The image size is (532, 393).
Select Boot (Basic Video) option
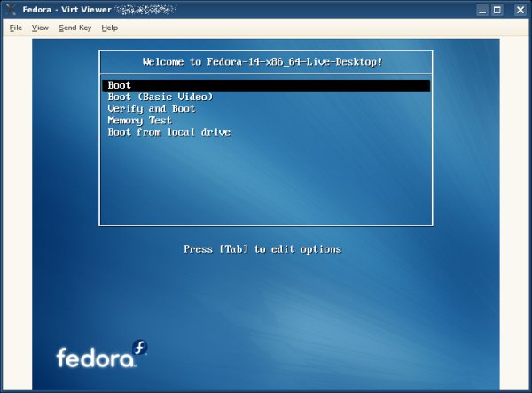point(160,97)
